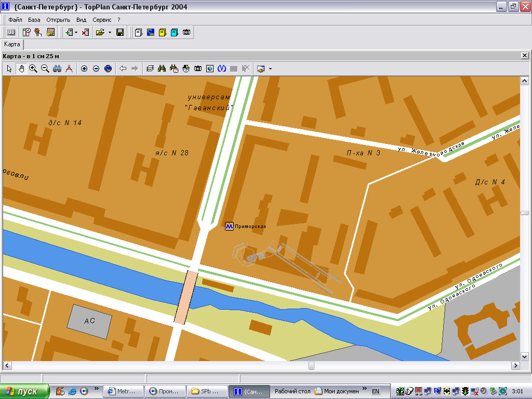Viewport: 532px width, 399px height.
Task: Click the document with clock icon
Action: click(x=26, y=32)
